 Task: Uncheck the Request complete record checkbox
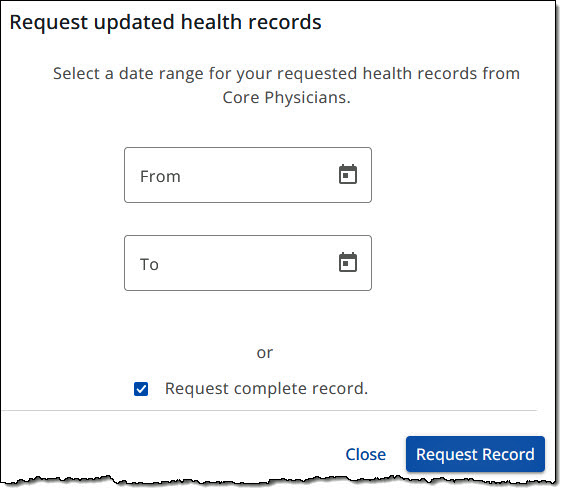point(141,389)
